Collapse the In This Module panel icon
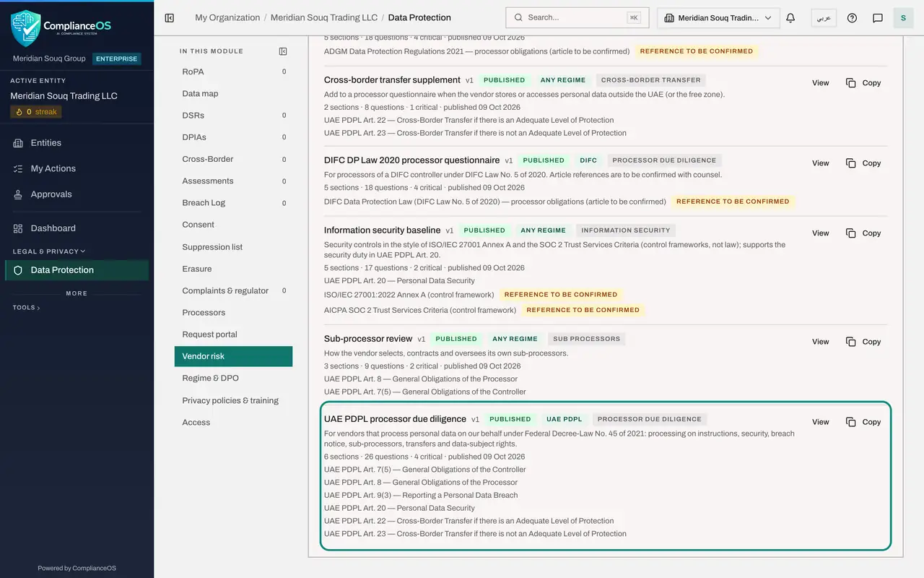 [283, 51]
